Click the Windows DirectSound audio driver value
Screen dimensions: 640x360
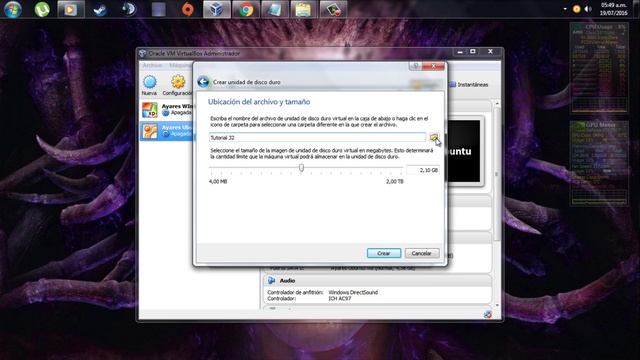point(353,292)
